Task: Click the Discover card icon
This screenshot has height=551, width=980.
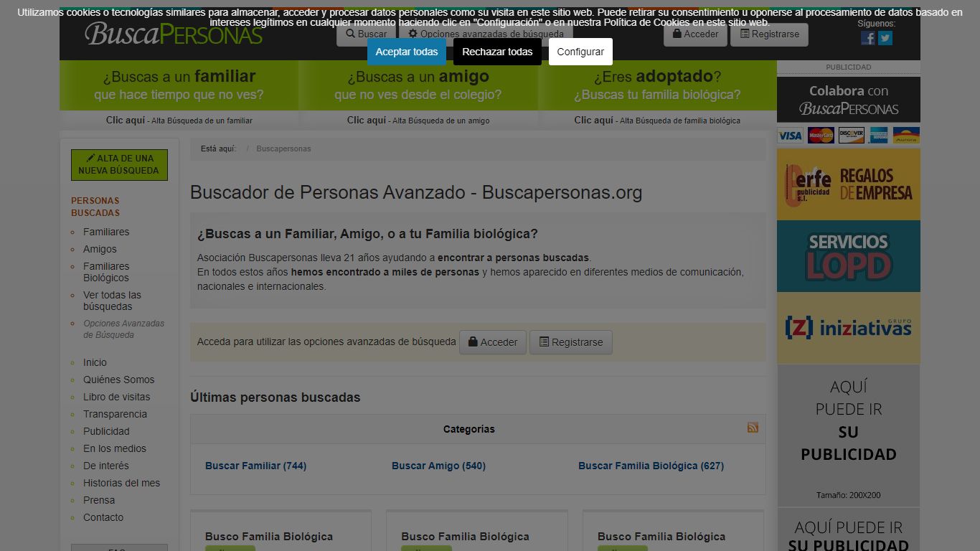Action: [x=851, y=136]
